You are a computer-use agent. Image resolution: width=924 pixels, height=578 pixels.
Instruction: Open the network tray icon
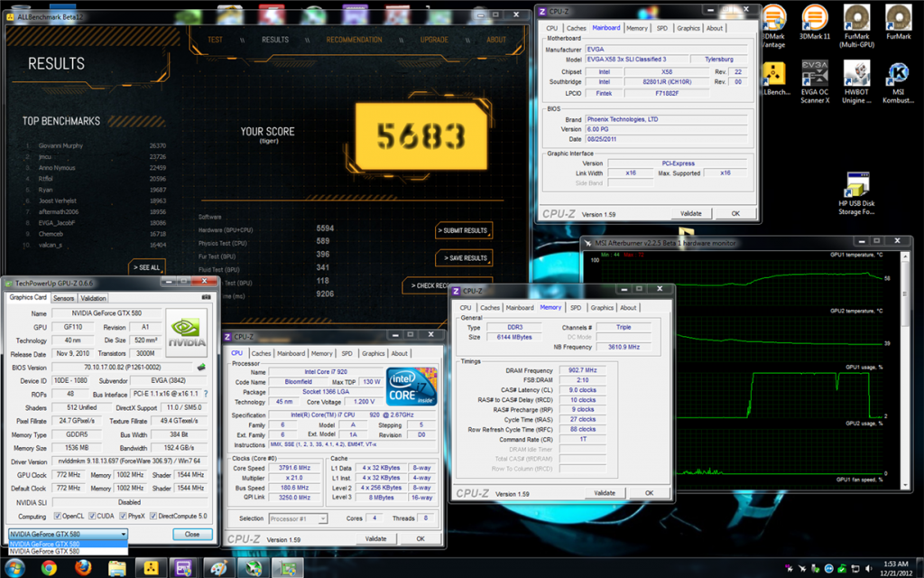coord(855,569)
